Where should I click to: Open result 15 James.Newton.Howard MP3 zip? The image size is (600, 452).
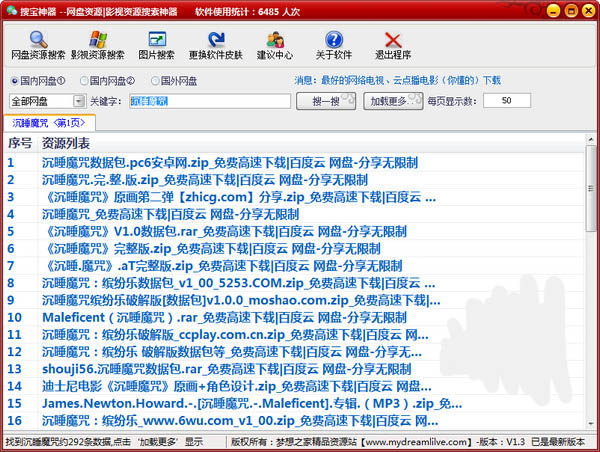click(252, 404)
